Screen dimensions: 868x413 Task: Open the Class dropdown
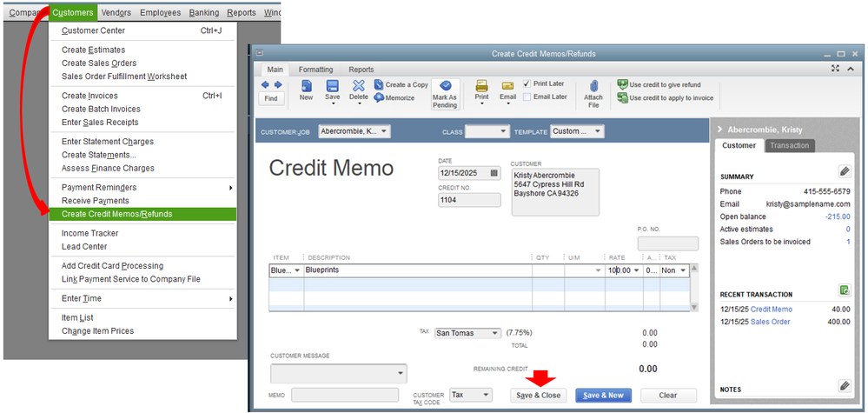pos(503,131)
